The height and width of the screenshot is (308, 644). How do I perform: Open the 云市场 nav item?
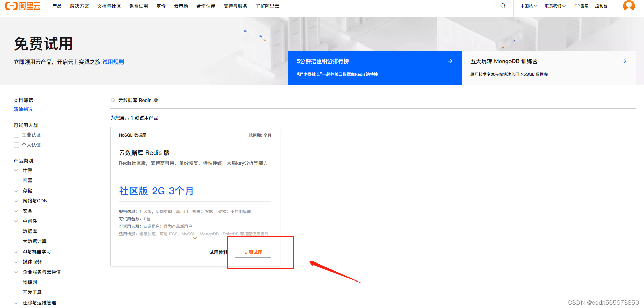[181, 6]
